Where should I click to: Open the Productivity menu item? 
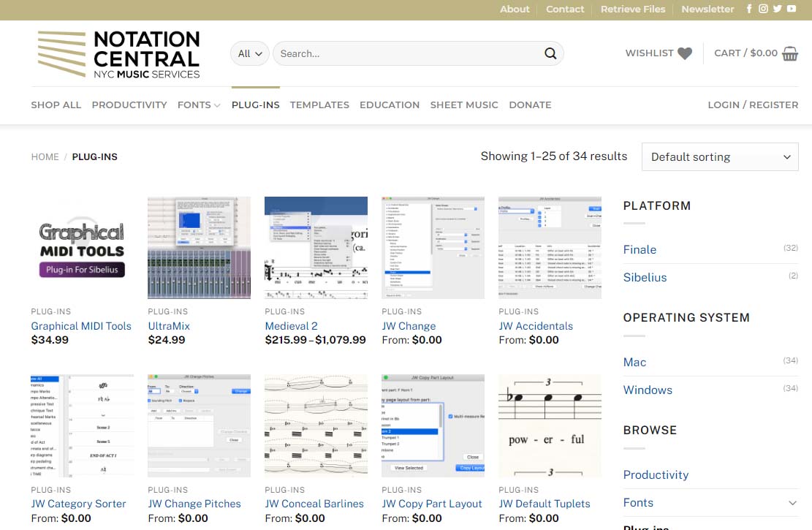click(129, 105)
